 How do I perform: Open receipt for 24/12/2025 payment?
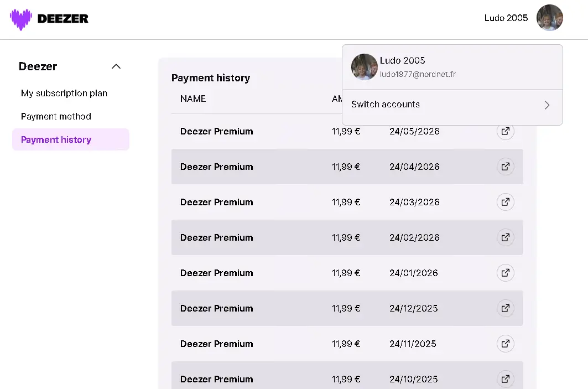point(505,308)
